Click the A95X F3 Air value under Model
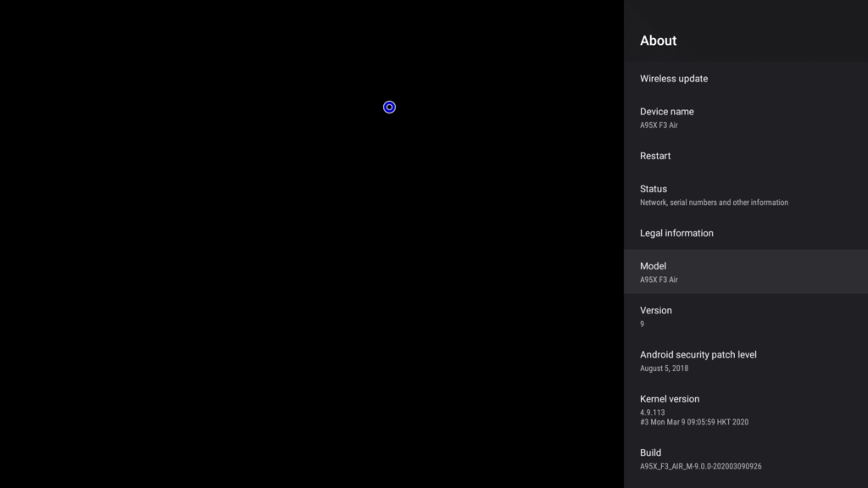The image size is (868, 488). point(659,280)
